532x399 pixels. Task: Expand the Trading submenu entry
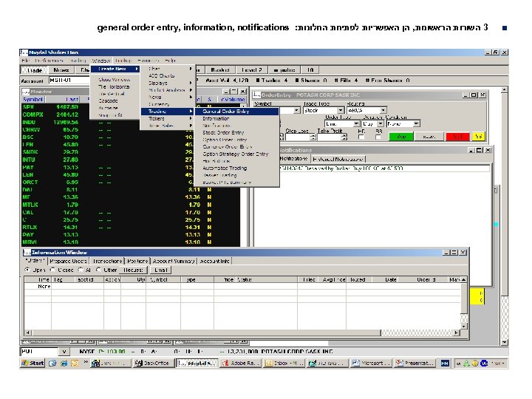(168, 112)
